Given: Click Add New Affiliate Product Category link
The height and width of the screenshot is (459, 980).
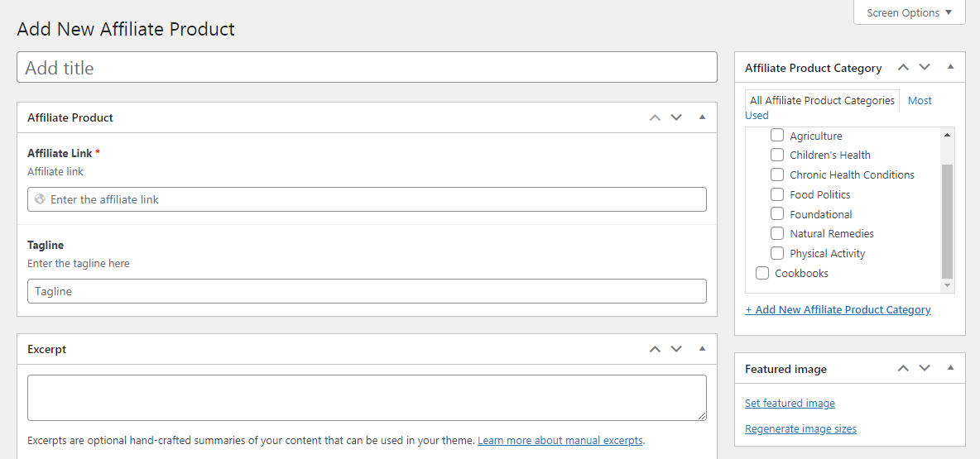Looking at the screenshot, I should click(x=838, y=310).
